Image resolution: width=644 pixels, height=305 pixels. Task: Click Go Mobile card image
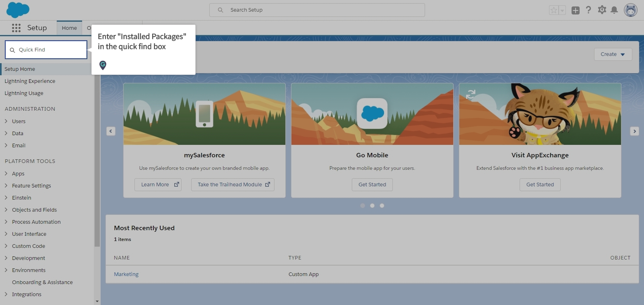point(372,114)
